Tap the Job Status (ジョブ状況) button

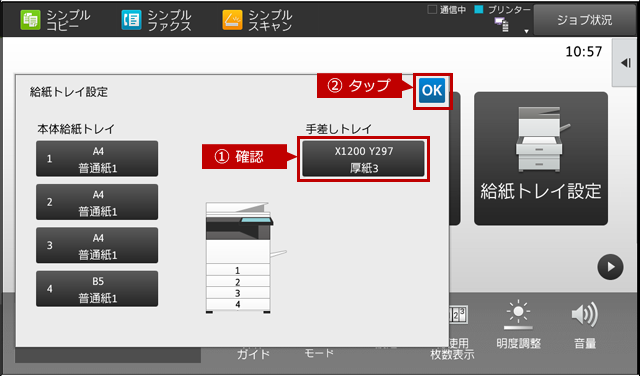[x=584, y=20]
